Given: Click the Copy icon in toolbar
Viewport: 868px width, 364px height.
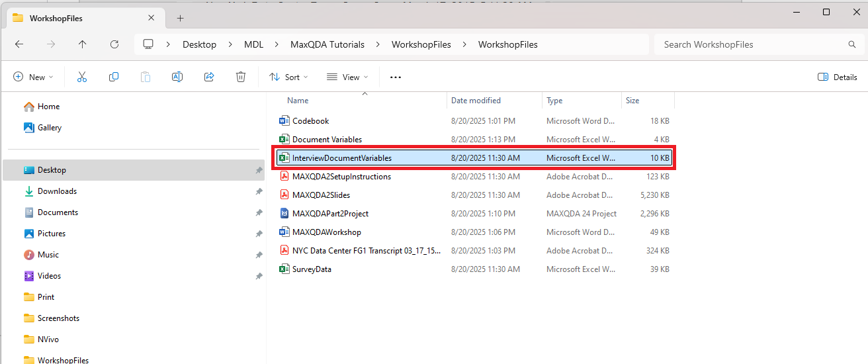Looking at the screenshot, I should (114, 77).
